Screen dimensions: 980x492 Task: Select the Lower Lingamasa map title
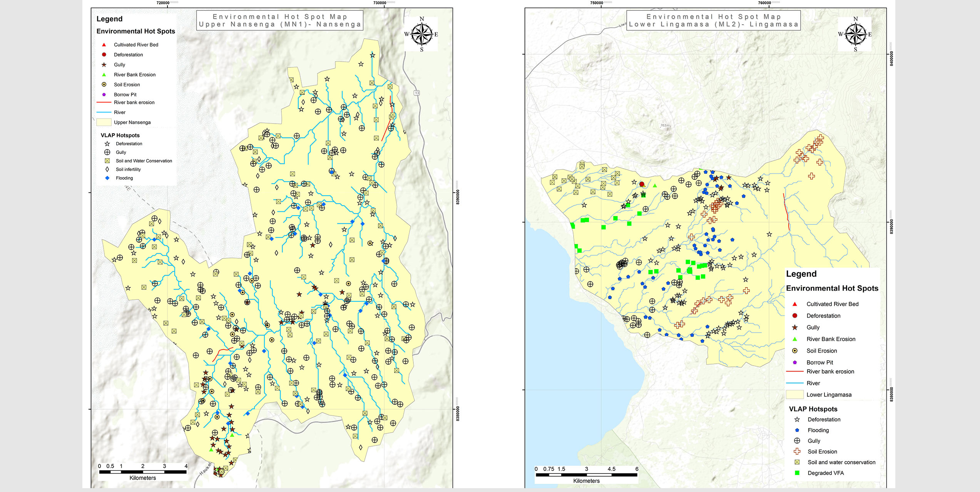click(713, 20)
